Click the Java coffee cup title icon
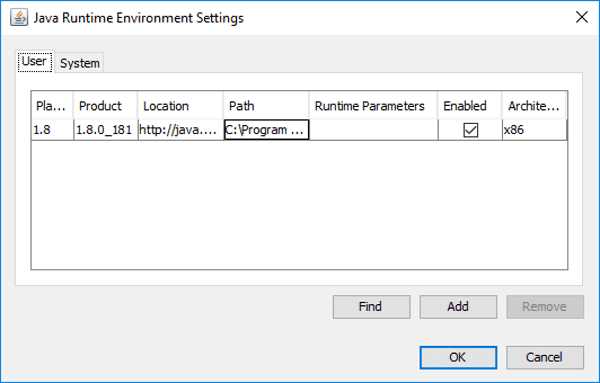 (x=19, y=18)
